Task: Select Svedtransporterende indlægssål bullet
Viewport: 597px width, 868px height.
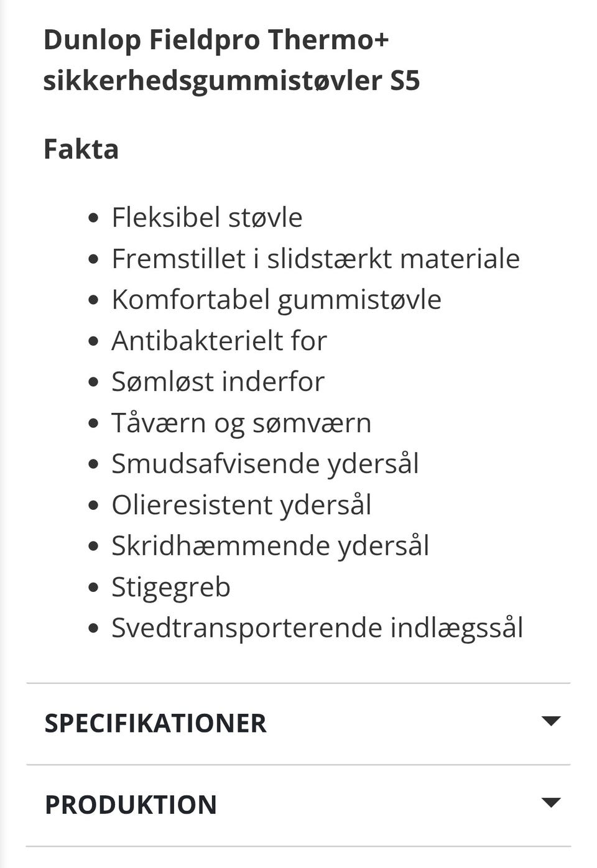Action: (x=318, y=627)
